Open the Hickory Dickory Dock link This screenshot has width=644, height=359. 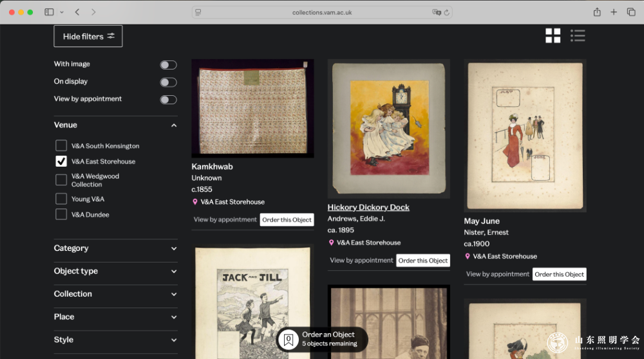368,207
